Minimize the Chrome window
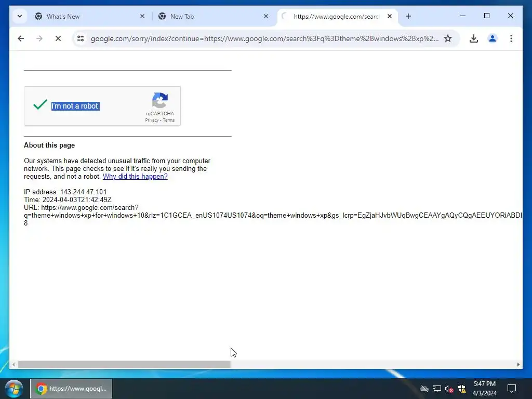Viewport: 532px width, 399px height. 463,16
